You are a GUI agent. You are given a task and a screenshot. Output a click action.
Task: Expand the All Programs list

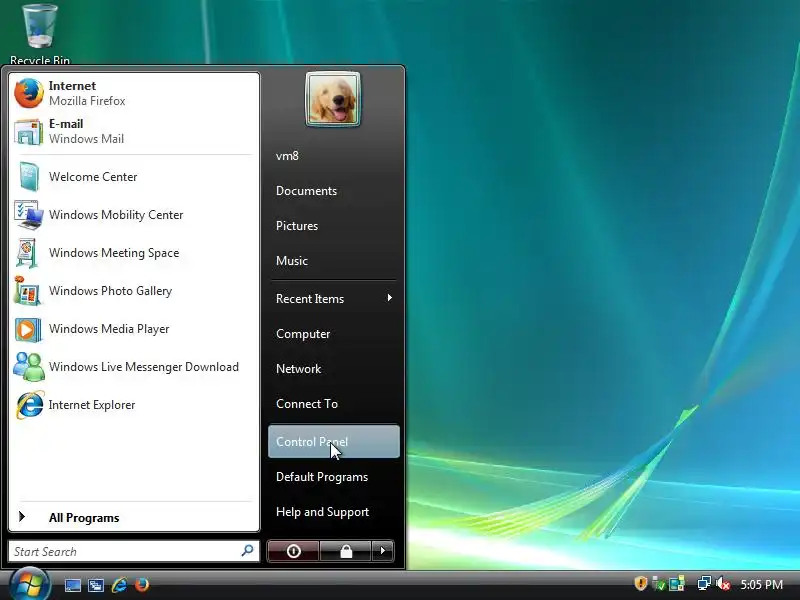point(134,517)
